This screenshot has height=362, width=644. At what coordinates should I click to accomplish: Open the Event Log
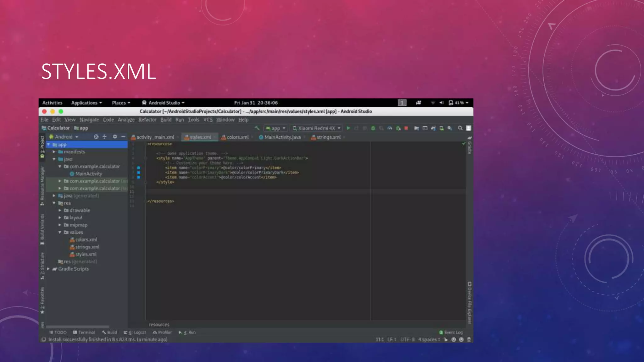tap(451, 332)
